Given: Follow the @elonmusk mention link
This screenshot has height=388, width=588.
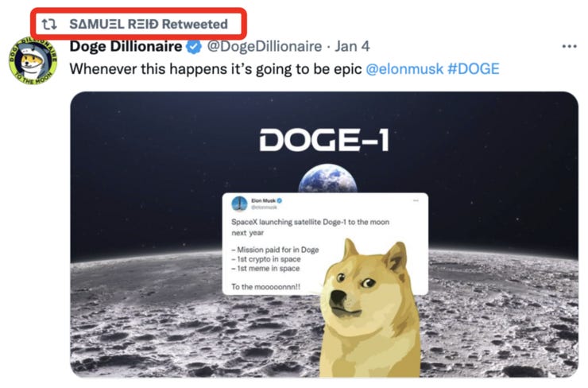Looking at the screenshot, I should tap(404, 69).
